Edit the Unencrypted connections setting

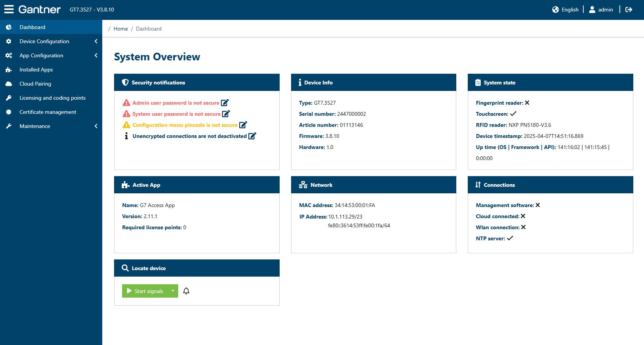click(x=252, y=136)
